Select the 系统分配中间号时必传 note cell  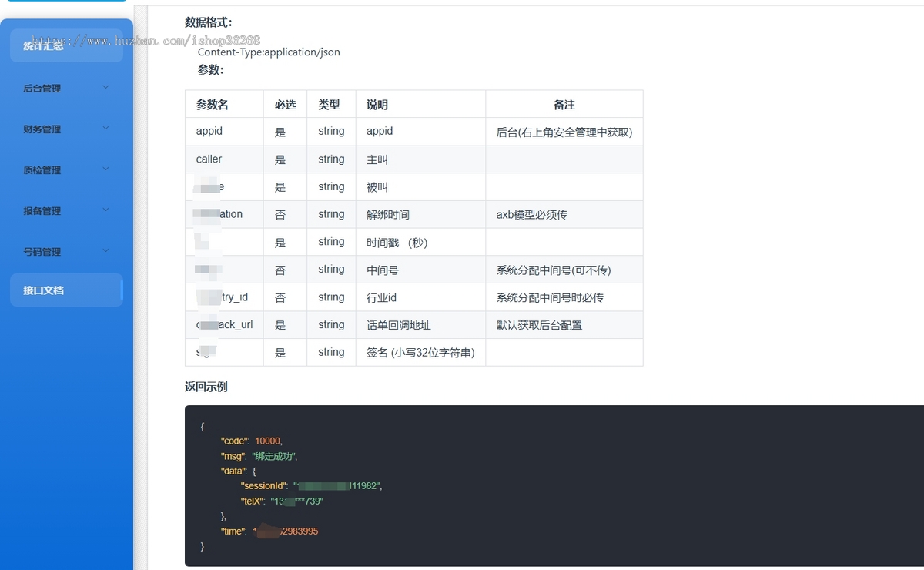[x=564, y=297]
